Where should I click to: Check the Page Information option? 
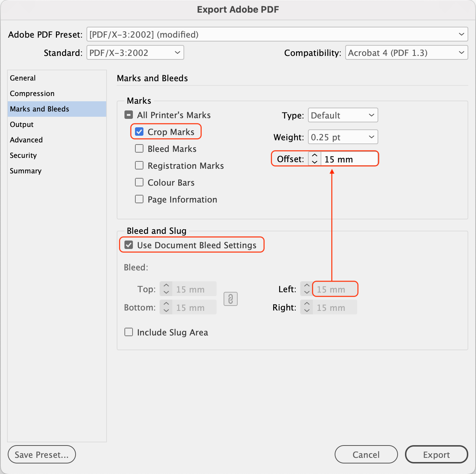click(140, 199)
